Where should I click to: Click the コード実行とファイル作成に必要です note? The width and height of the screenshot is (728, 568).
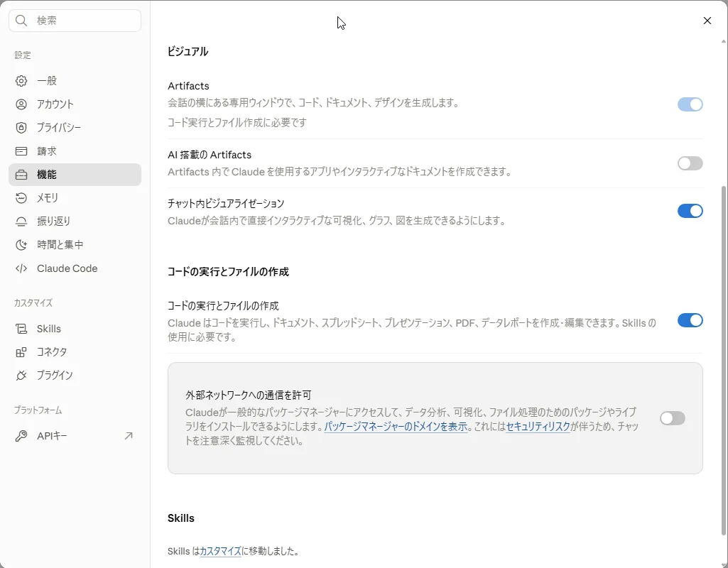(237, 123)
